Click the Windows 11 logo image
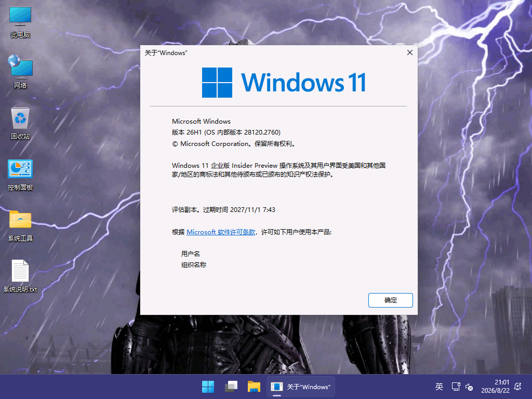The height and width of the screenshot is (399, 532). (284, 83)
